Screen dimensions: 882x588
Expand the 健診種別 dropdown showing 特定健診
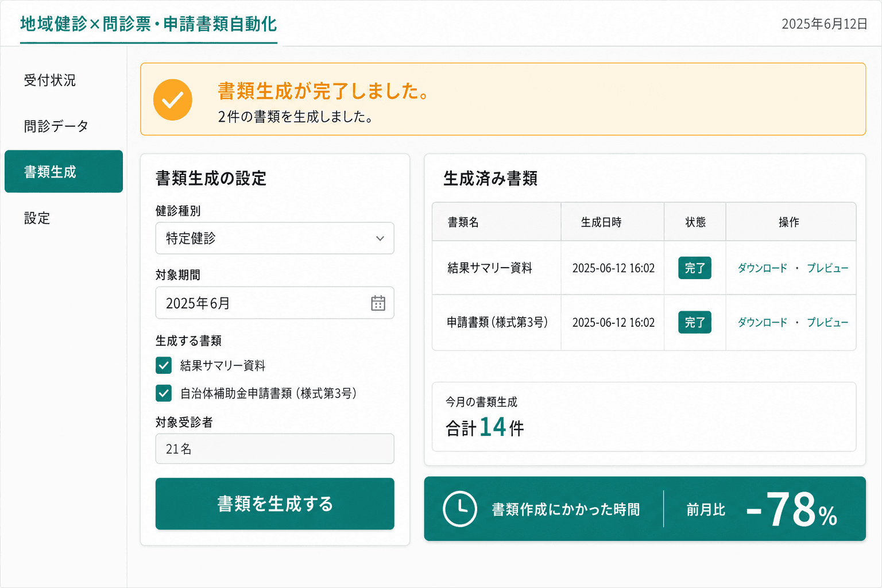tap(274, 238)
